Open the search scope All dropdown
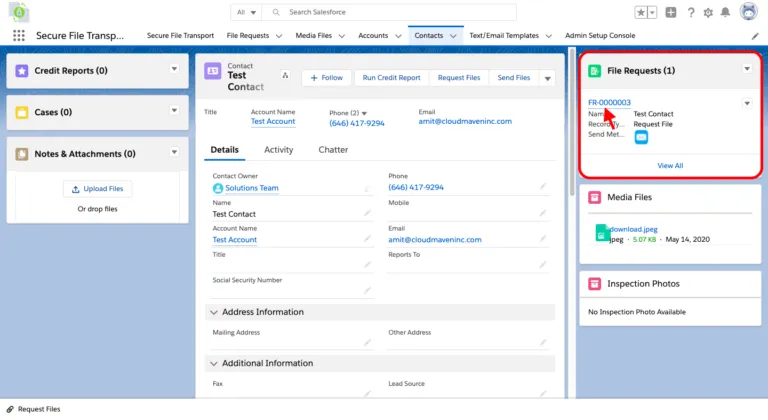This screenshot has width=768, height=420. [x=246, y=12]
